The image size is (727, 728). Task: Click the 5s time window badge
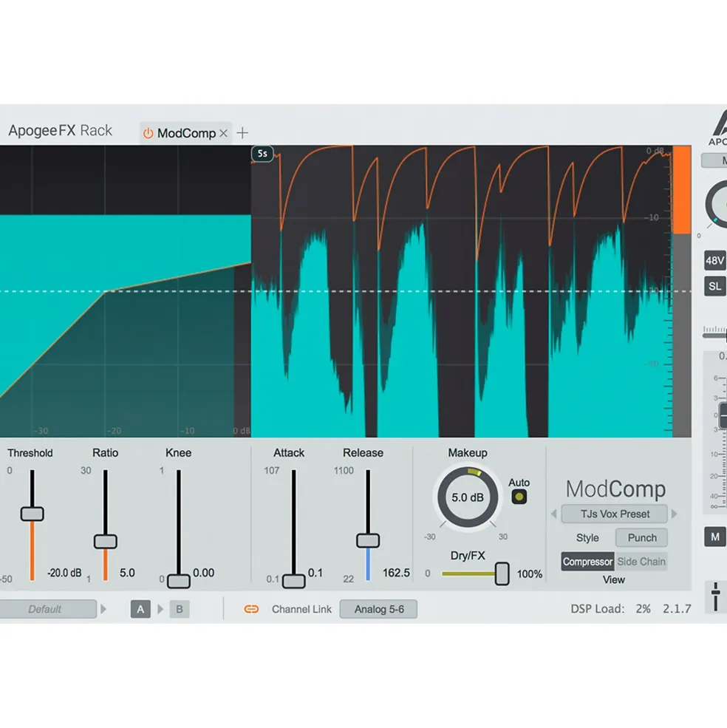coord(262,154)
